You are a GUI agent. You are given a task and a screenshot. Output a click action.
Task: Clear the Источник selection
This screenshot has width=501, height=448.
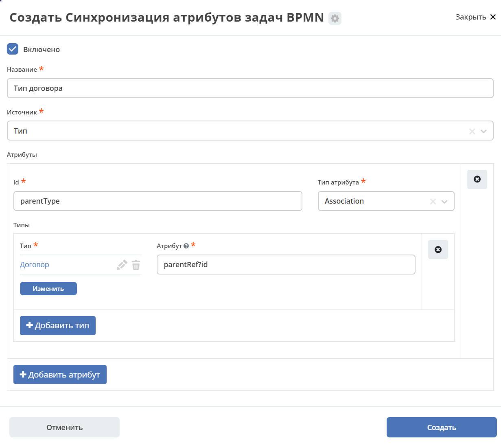coord(472,131)
